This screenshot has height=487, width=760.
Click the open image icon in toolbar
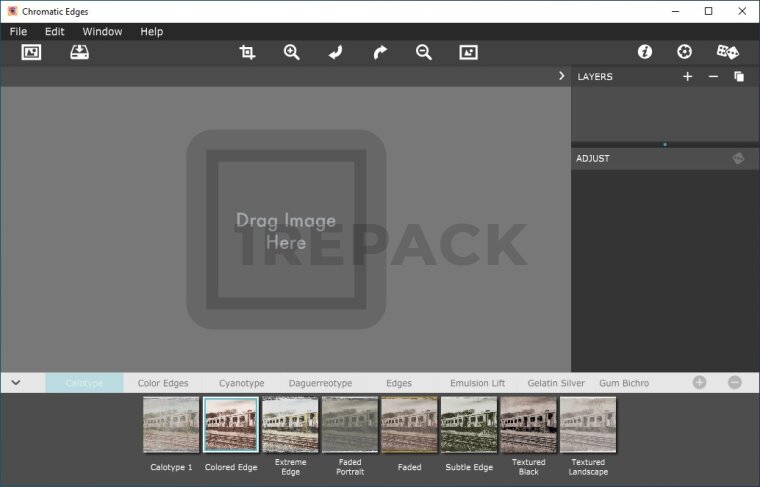[31, 53]
